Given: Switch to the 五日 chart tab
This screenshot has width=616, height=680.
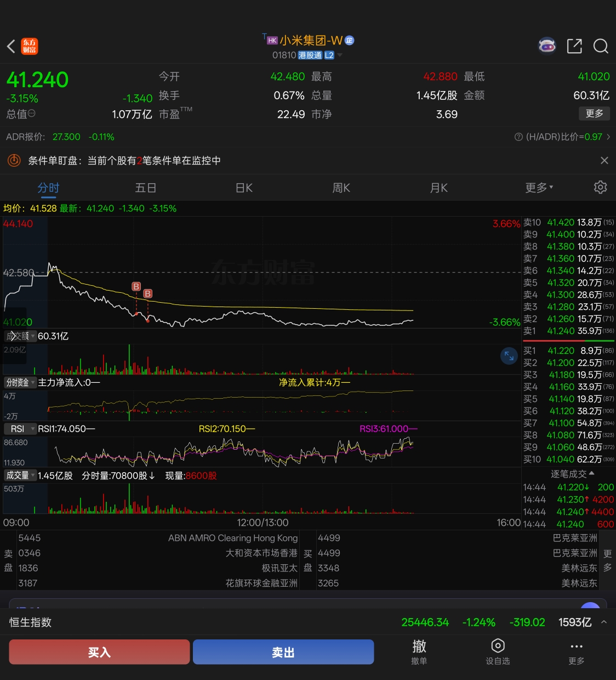Looking at the screenshot, I should (x=146, y=188).
